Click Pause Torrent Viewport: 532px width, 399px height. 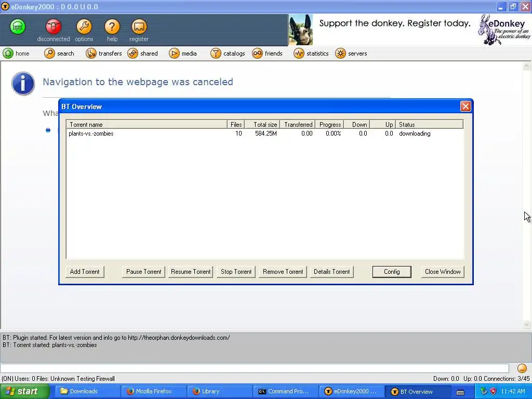(143, 272)
